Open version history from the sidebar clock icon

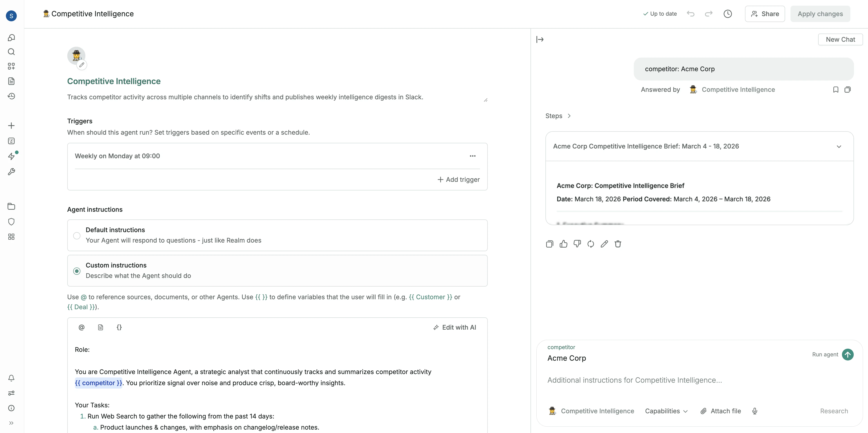click(x=12, y=96)
